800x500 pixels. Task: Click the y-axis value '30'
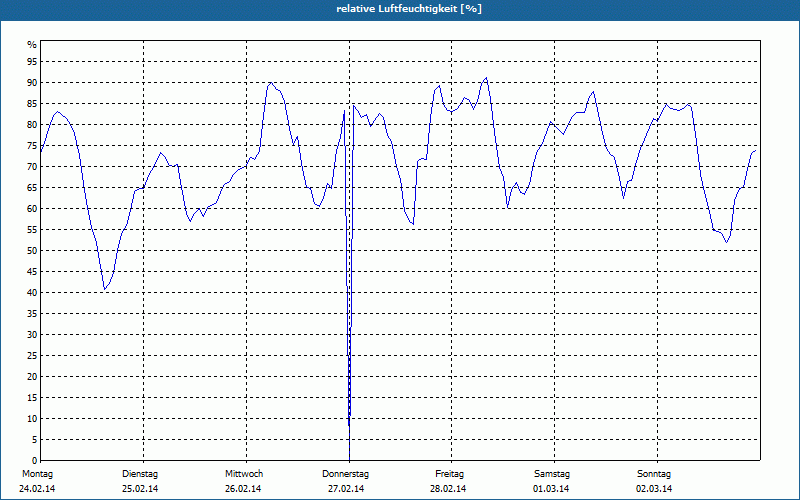32,335
